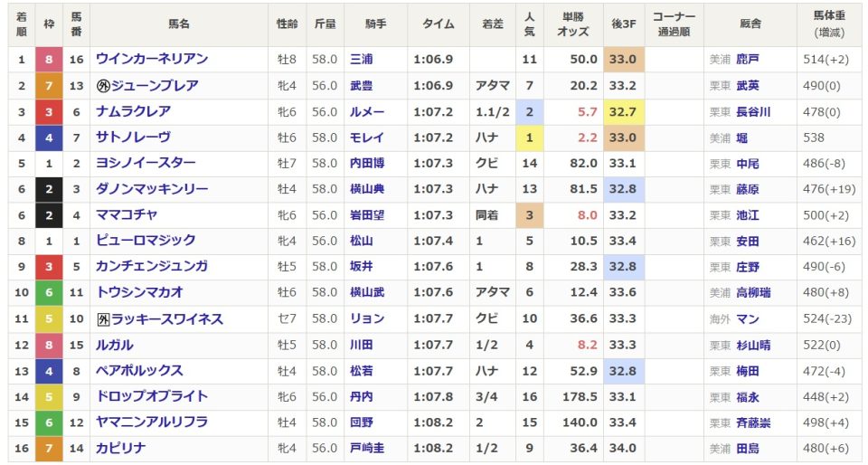Open trainer link マン
Image resolution: width=868 pixels, height=465 pixels.
[748, 319]
